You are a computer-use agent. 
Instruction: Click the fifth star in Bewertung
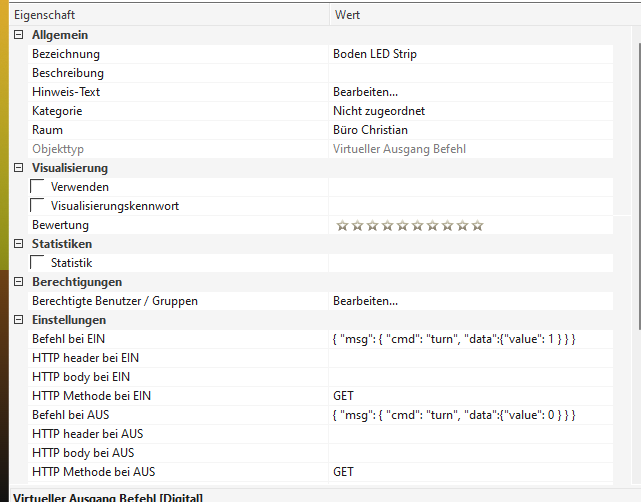(x=403, y=225)
